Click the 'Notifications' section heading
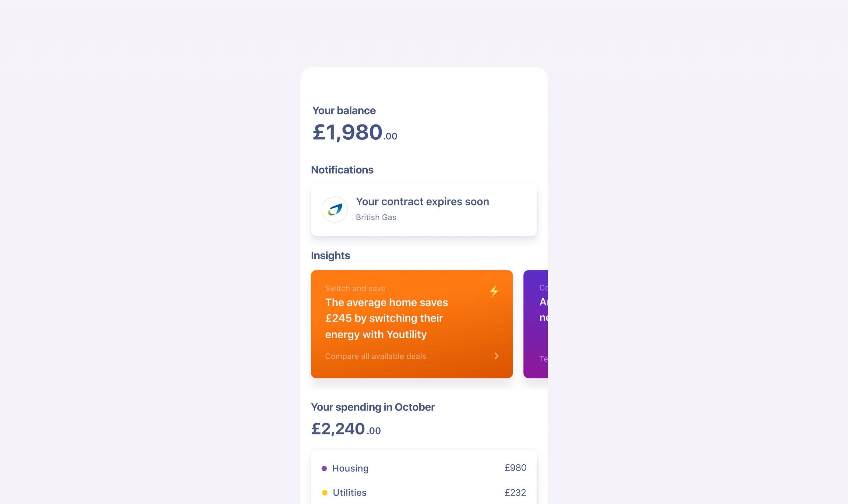 tap(342, 170)
